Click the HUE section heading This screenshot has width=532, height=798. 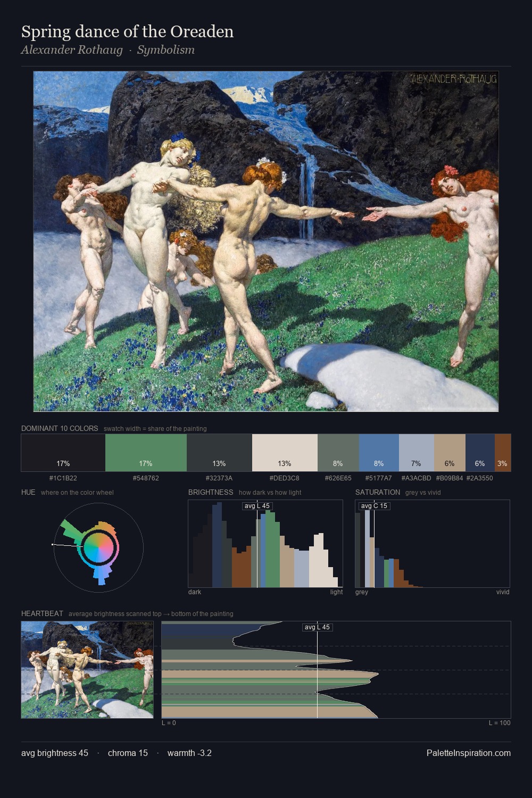[28, 492]
